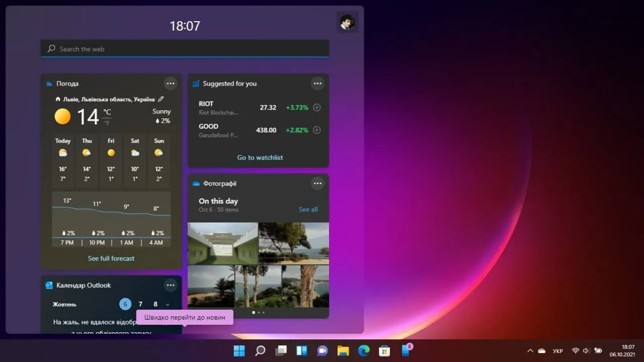Select date 7 in Outlook calendar
The image size is (644, 362).
pyautogui.click(x=140, y=304)
